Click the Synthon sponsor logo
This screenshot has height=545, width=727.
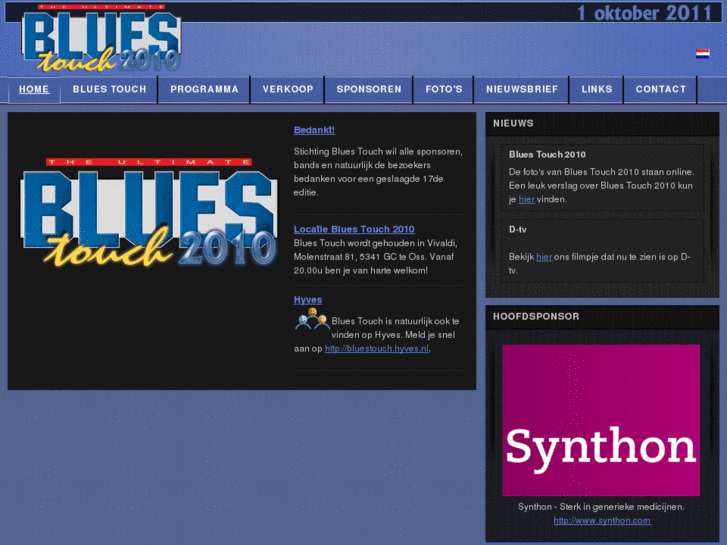click(x=601, y=420)
